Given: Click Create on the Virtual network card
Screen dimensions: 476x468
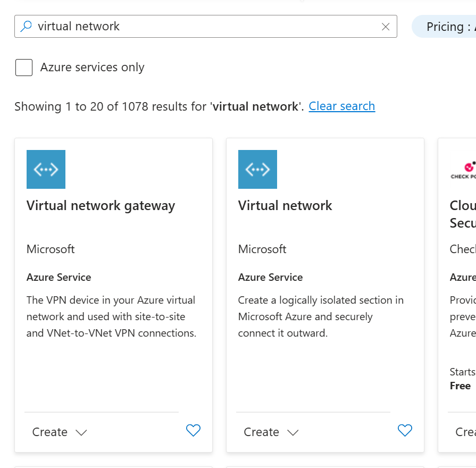Looking at the screenshot, I should [261, 432].
